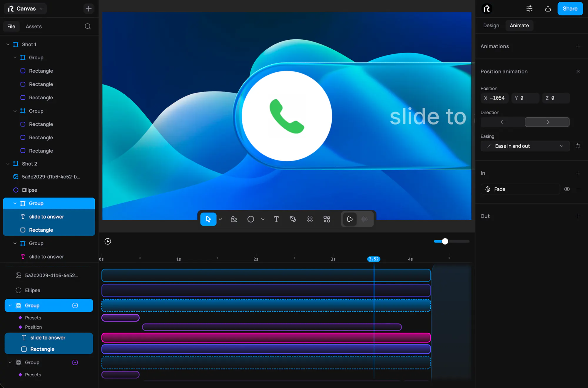
Task: Open advanced easing settings icon
Action: point(578,146)
